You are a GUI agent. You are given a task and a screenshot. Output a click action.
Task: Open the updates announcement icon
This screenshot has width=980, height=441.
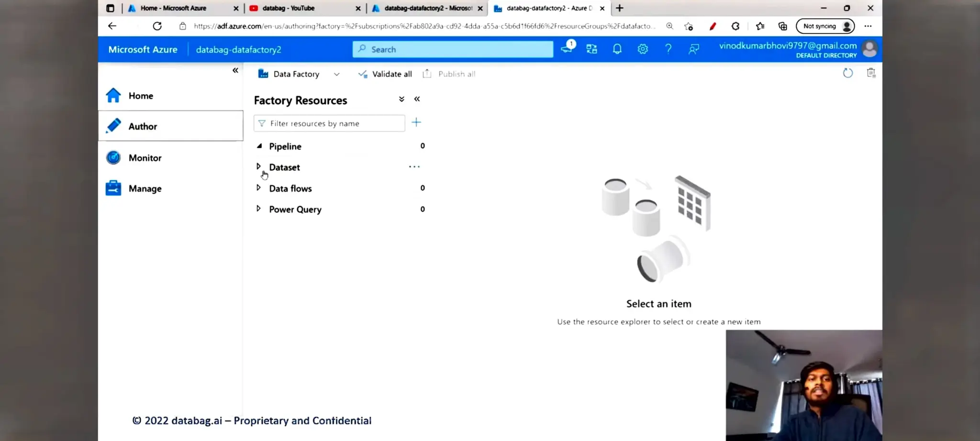(568, 48)
